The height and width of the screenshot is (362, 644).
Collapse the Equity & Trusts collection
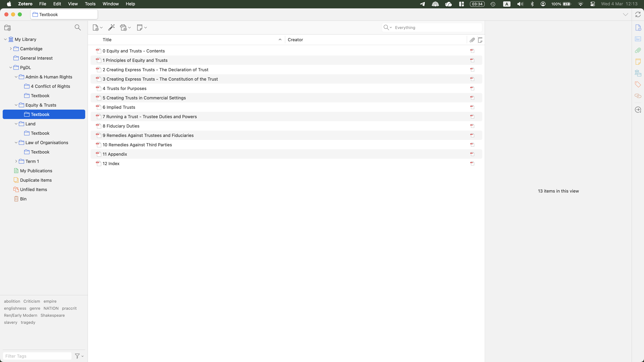tap(16, 105)
